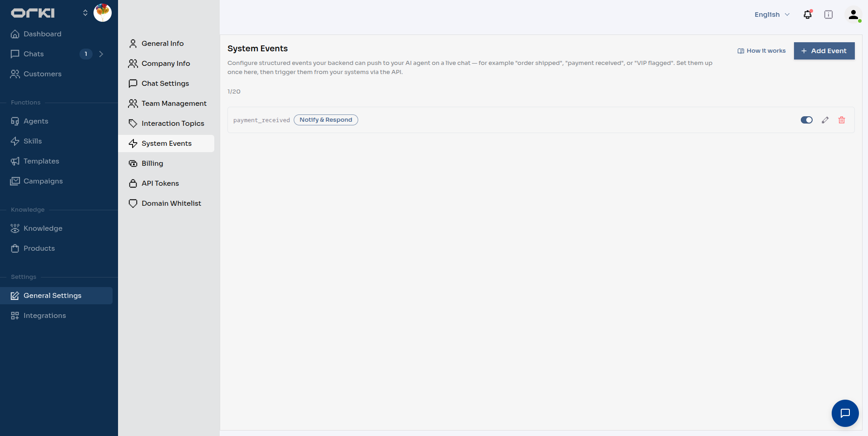This screenshot has height=436, width=868.
Task: Expand the workspace switcher arrows
Action: 85,13
